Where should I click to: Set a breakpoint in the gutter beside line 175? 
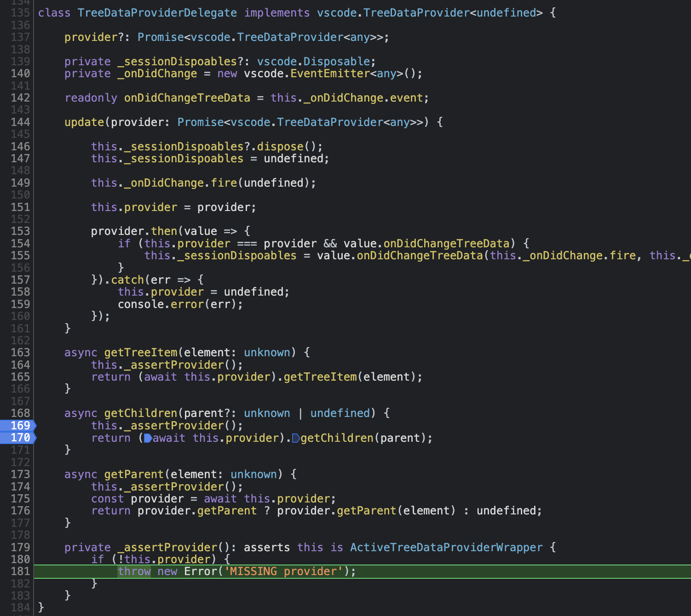coord(10,498)
